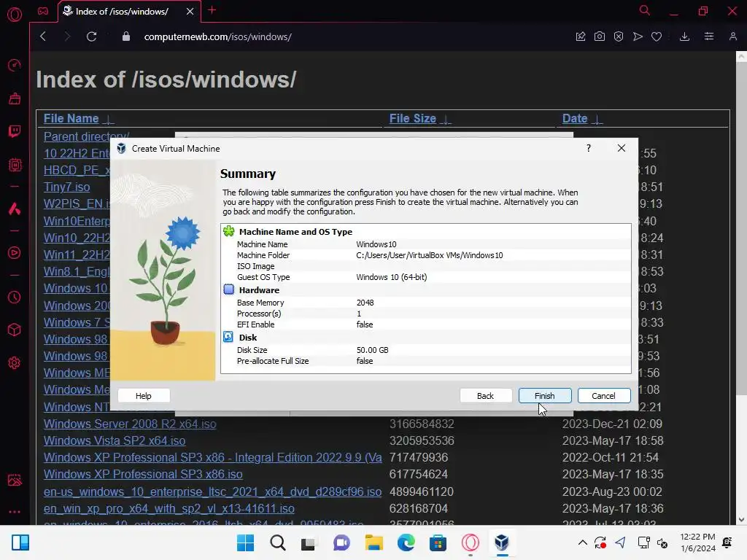The height and width of the screenshot is (560, 747).
Task: Click the Guest OS Type Windows 10 (64-bit)
Action: point(392,277)
